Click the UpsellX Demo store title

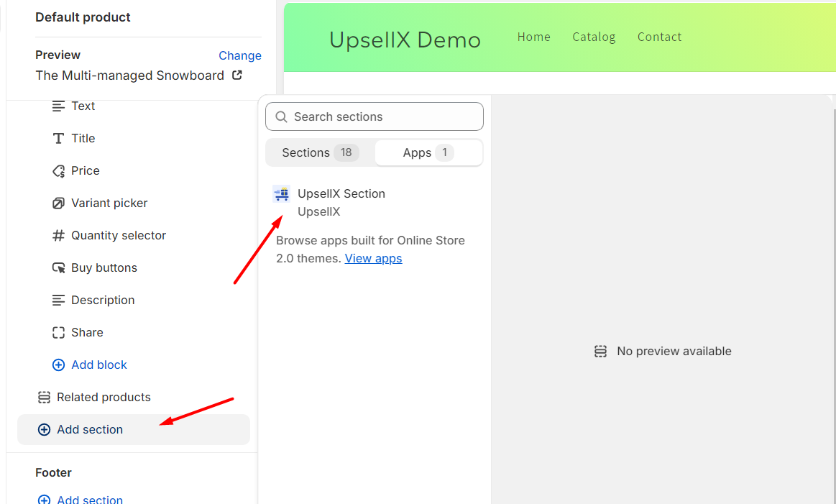(x=405, y=40)
